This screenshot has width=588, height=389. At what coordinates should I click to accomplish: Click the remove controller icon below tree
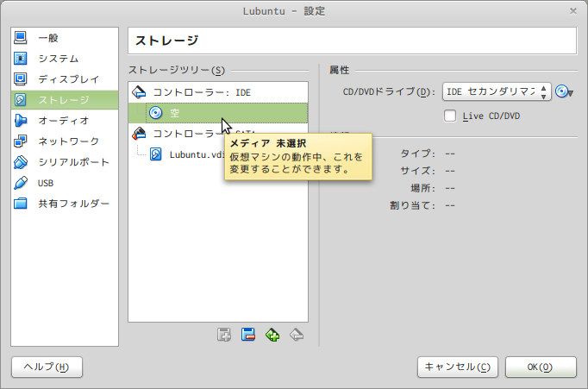(297, 335)
